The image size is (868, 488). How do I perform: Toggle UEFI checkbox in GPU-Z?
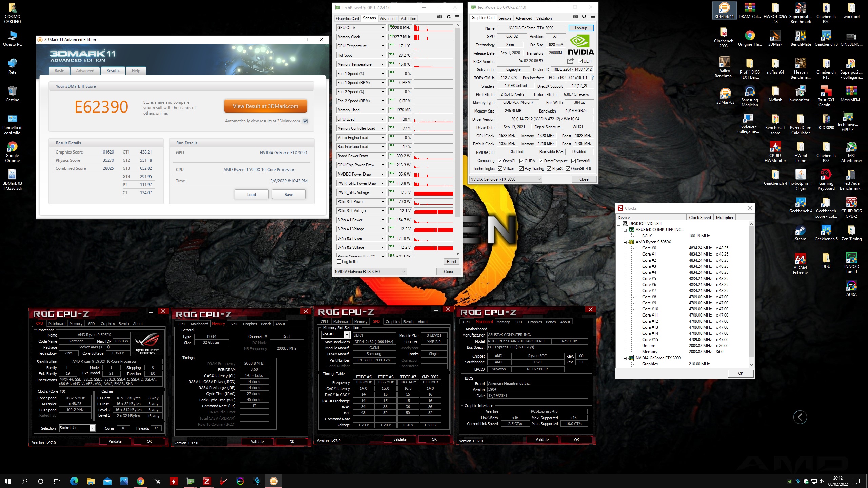click(580, 61)
